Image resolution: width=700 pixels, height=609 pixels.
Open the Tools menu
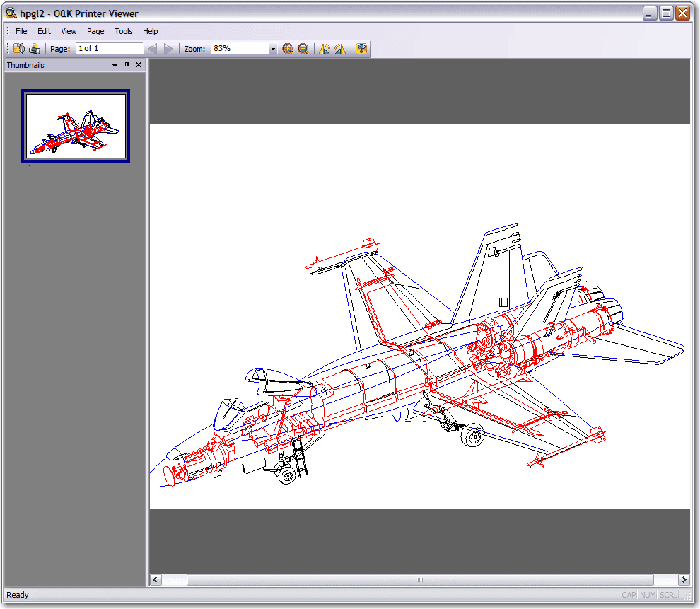(x=124, y=31)
